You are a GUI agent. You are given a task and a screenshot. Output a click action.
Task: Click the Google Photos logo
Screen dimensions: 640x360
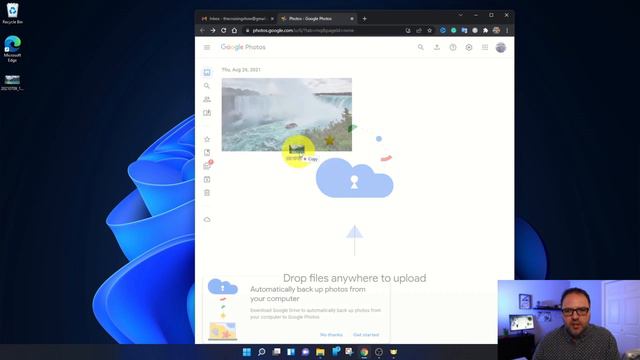243,47
